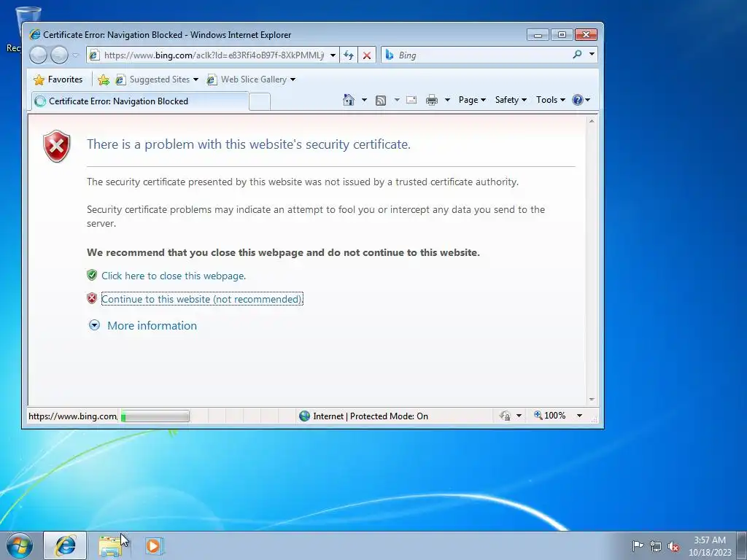747x560 pixels.
Task: Click the Read Mail icon
Action: 411,100
